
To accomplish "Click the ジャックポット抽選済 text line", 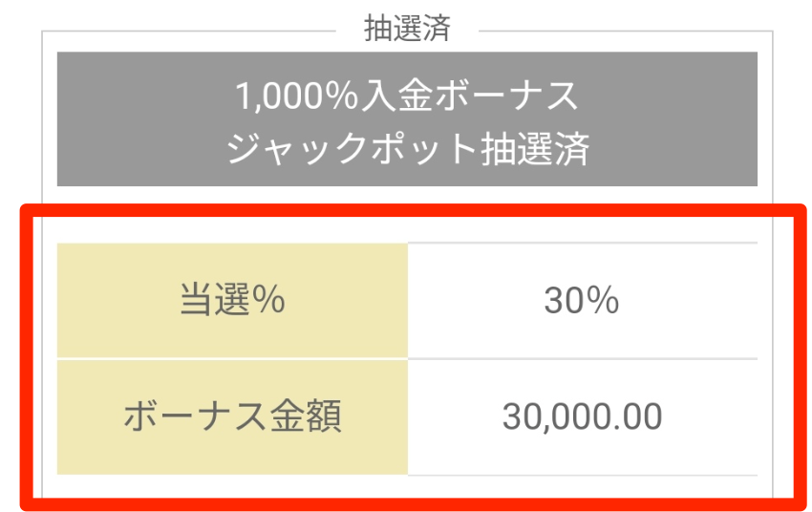I will point(407,149).
